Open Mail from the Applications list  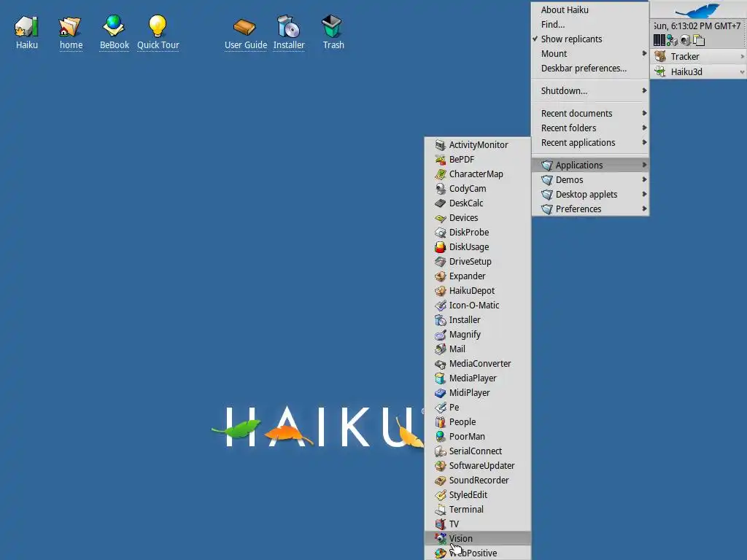point(478,349)
